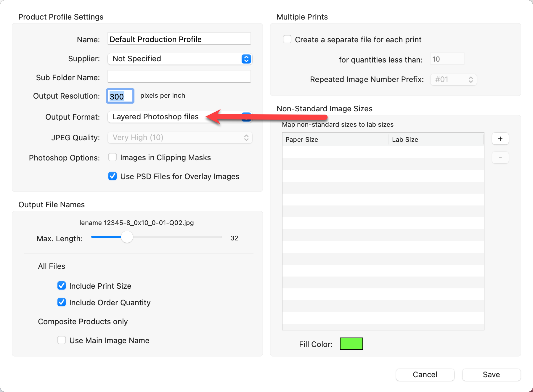Click the Output Resolution input box

click(x=120, y=96)
